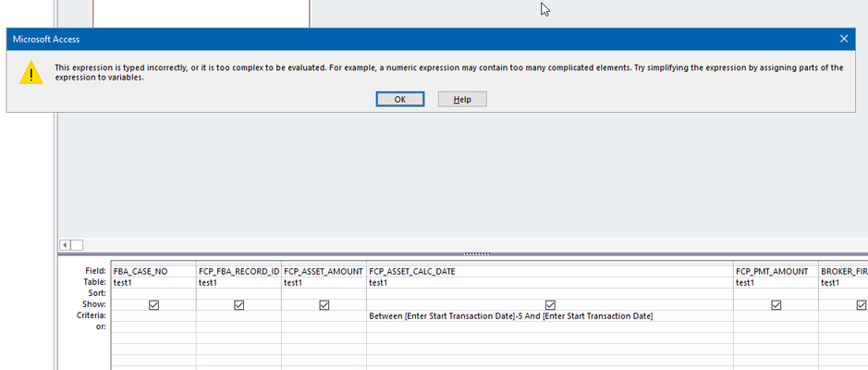Click the yellow warning icon in the dialog
This screenshot has height=370, width=868.
click(31, 73)
